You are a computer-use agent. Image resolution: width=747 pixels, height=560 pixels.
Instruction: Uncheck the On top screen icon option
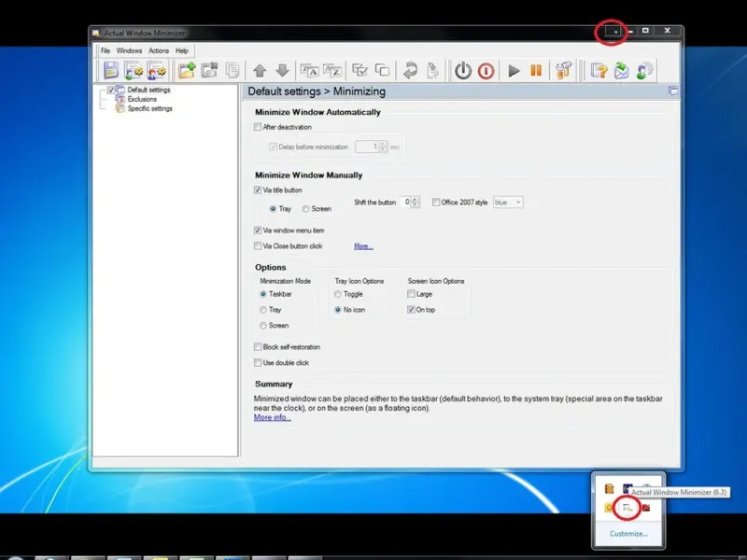(x=411, y=310)
